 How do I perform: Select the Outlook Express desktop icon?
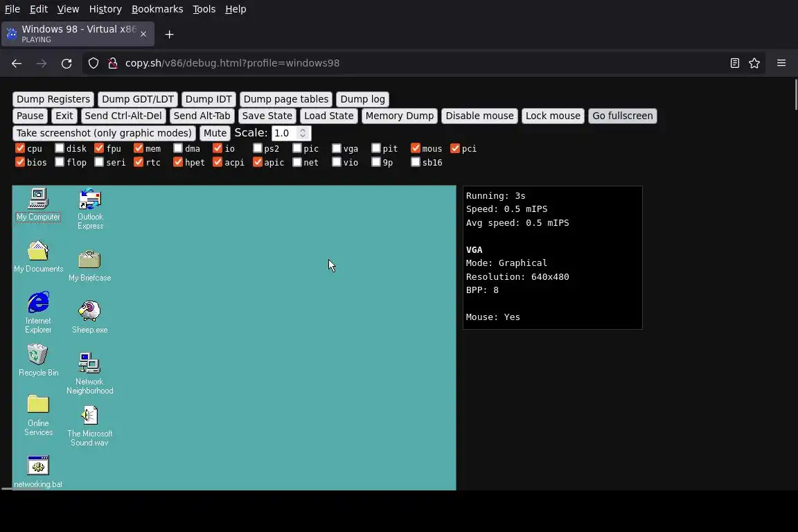[90, 209]
